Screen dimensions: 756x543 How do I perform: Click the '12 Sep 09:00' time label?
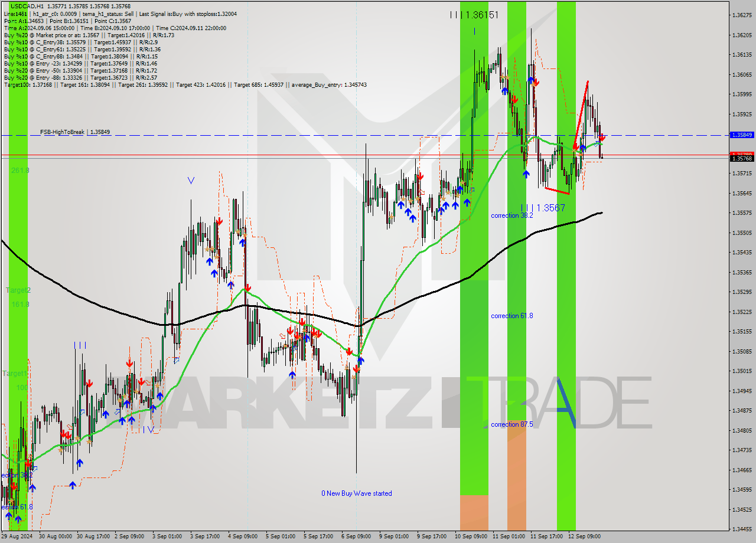click(584, 537)
